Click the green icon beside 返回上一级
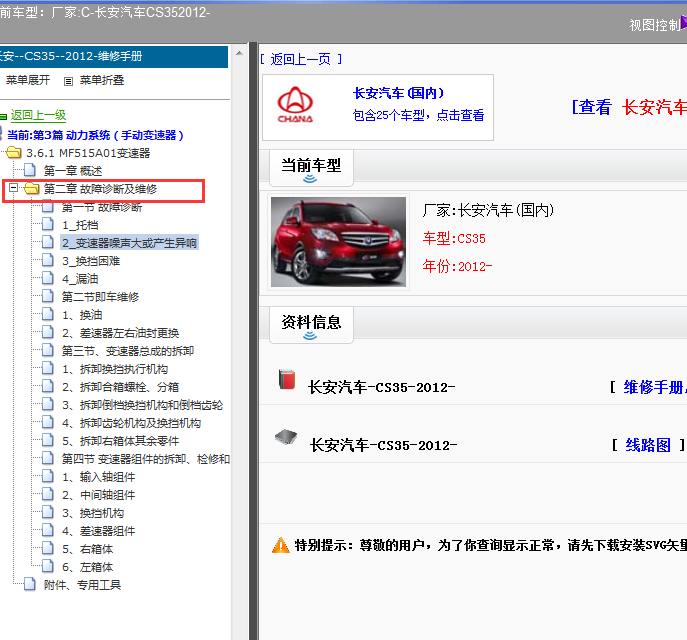 click(x=3, y=116)
